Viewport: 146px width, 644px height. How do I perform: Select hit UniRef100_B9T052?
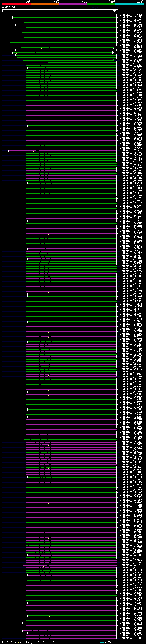(x=131, y=25)
